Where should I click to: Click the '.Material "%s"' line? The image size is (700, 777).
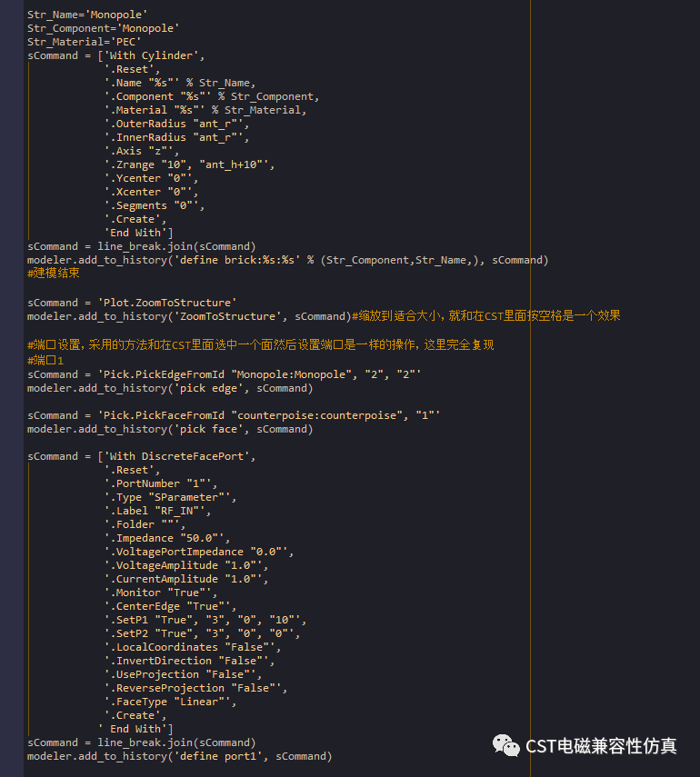tap(205, 111)
